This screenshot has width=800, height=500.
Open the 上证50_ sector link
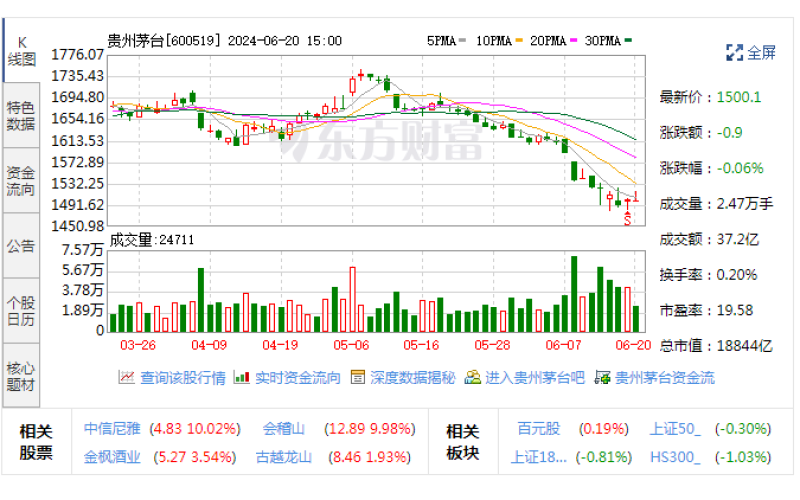pyautogui.click(x=674, y=429)
